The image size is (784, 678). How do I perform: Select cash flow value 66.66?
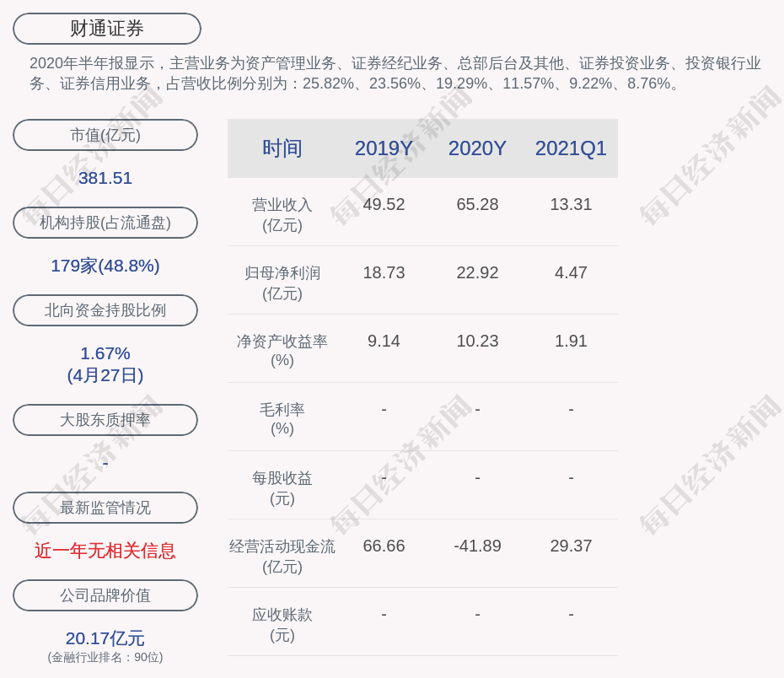click(x=384, y=546)
